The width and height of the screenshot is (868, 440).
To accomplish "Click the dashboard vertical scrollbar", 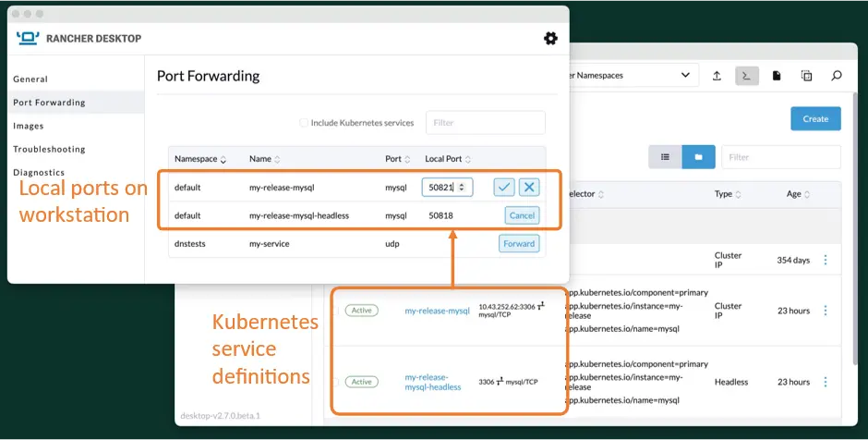I will coord(855,227).
